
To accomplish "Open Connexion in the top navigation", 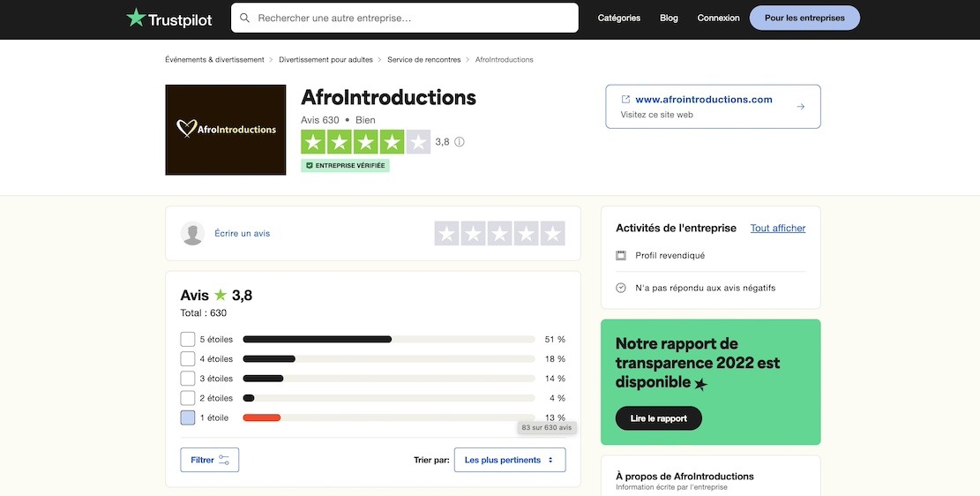I will (x=718, y=19).
